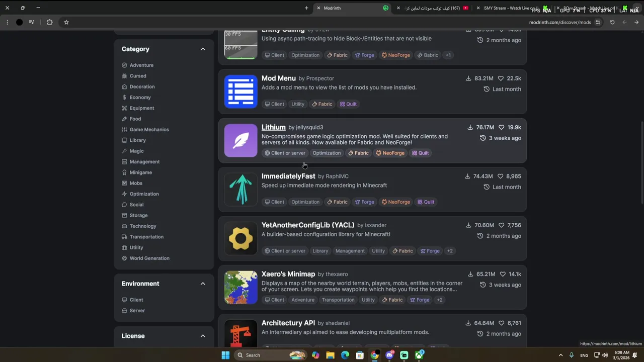Click the NeoForge tag on the Lithium card
Screen dimensions: 644x362
click(x=390, y=153)
